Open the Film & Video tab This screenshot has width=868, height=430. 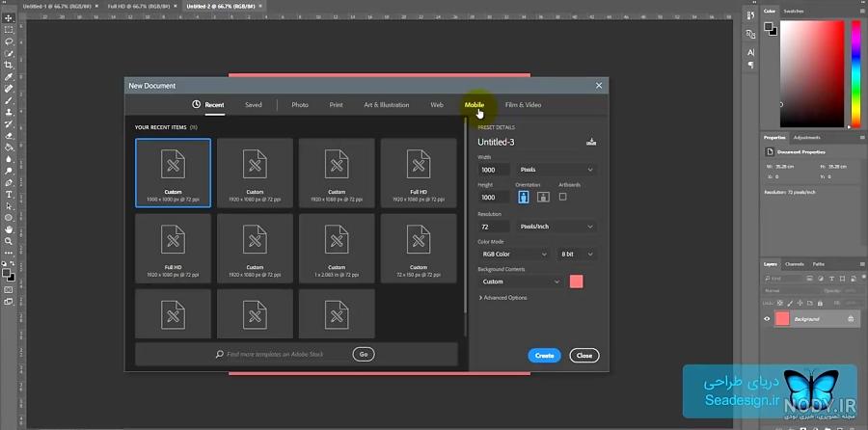pos(523,104)
